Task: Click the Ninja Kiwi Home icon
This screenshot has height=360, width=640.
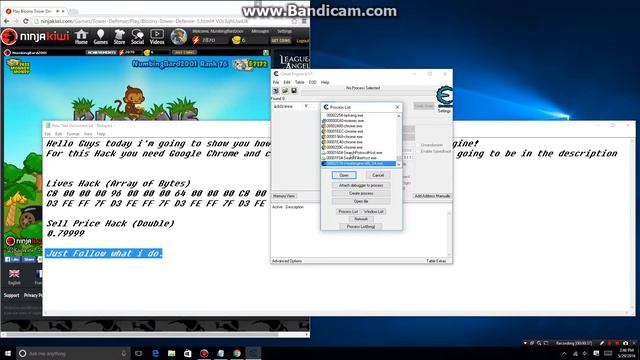Action: 81,37
